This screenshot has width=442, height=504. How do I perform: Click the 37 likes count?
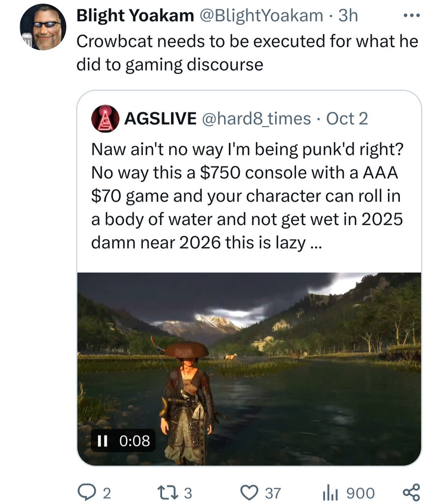click(273, 493)
